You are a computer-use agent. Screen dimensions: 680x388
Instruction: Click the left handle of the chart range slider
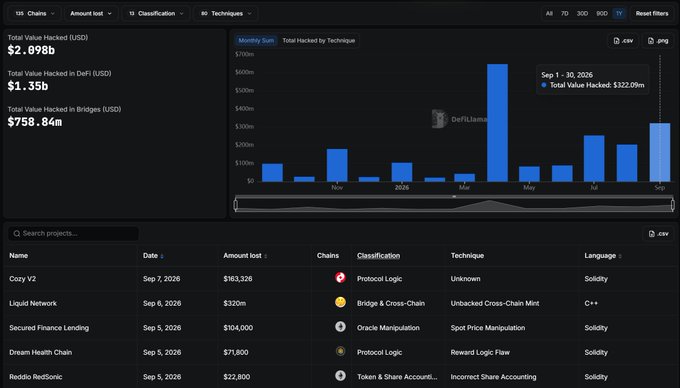coord(235,205)
